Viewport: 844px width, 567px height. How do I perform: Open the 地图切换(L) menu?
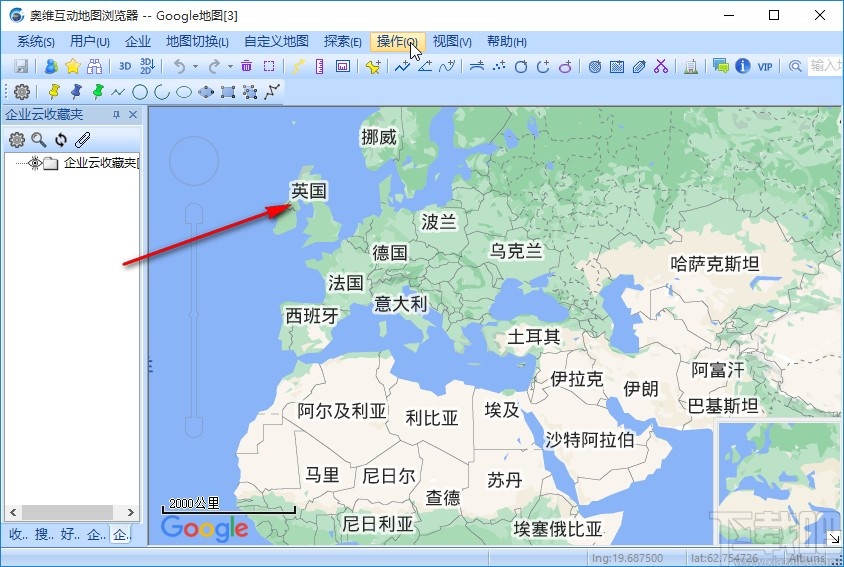(x=197, y=41)
